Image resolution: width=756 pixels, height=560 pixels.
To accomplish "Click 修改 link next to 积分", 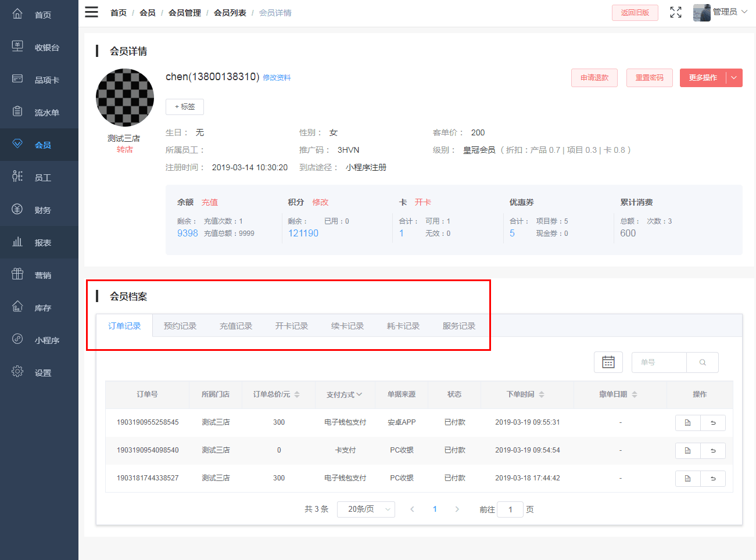I will 321,202.
